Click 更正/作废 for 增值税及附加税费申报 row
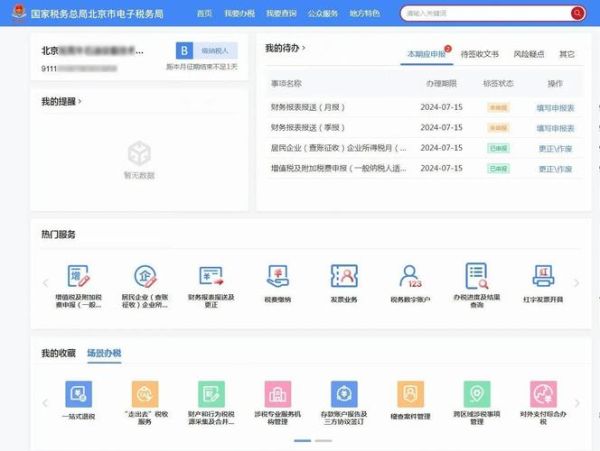Image resolution: width=600 pixels, height=451 pixels. [x=555, y=169]
